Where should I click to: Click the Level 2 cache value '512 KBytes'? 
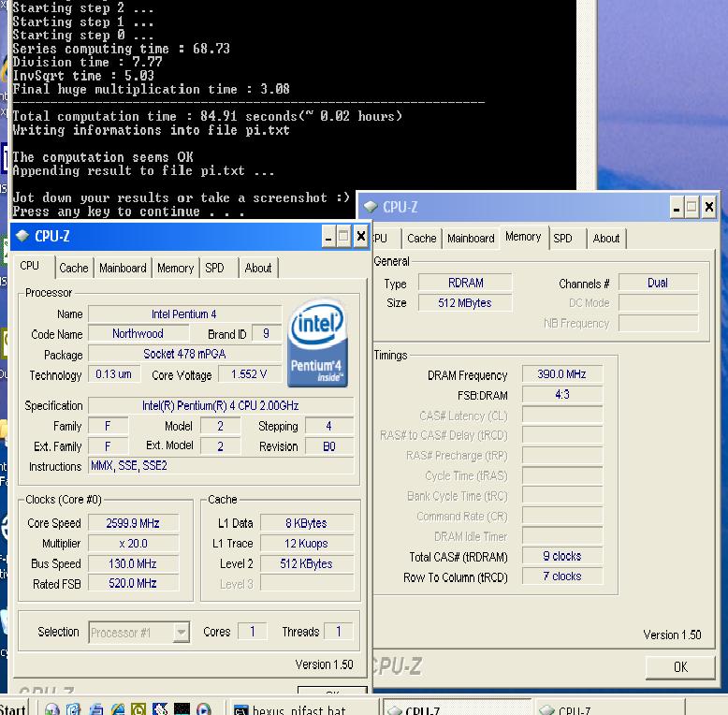click(306, 563)
